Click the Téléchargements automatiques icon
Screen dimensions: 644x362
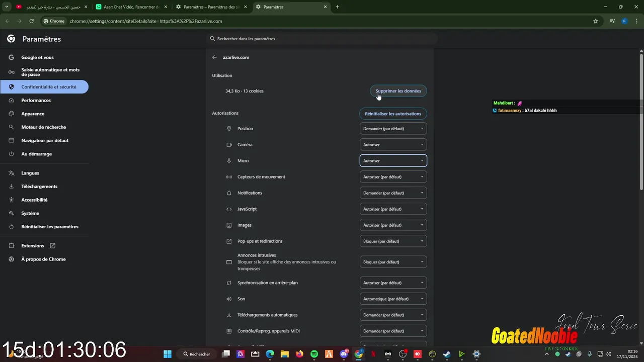[x=229, y=315]
